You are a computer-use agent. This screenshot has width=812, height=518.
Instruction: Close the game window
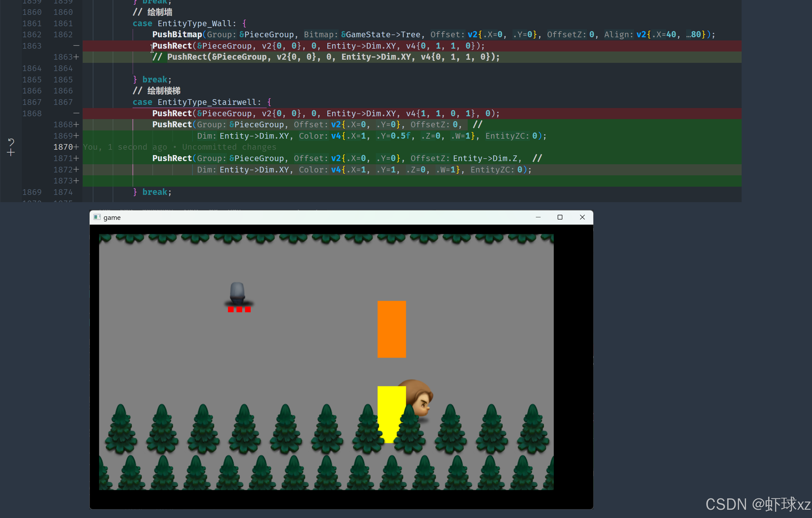tap(582, 217)
